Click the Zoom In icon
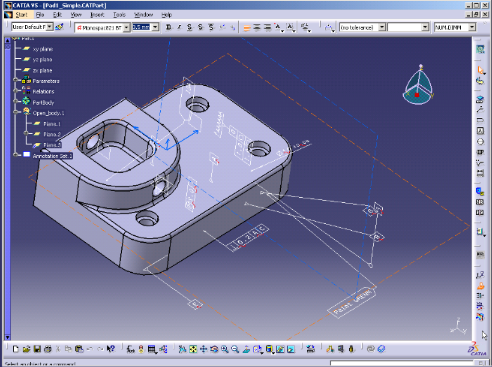This screenshot has height=367, width=492. 225,349
